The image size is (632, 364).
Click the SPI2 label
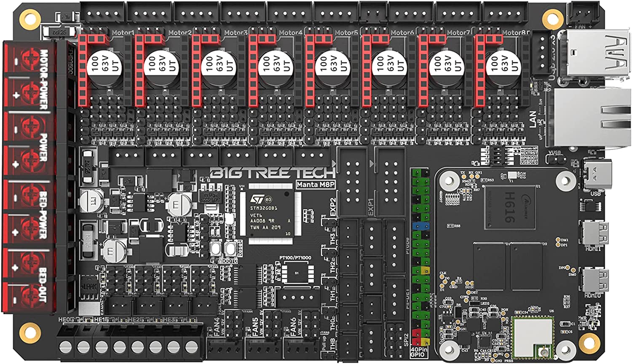tap(406, 340)
